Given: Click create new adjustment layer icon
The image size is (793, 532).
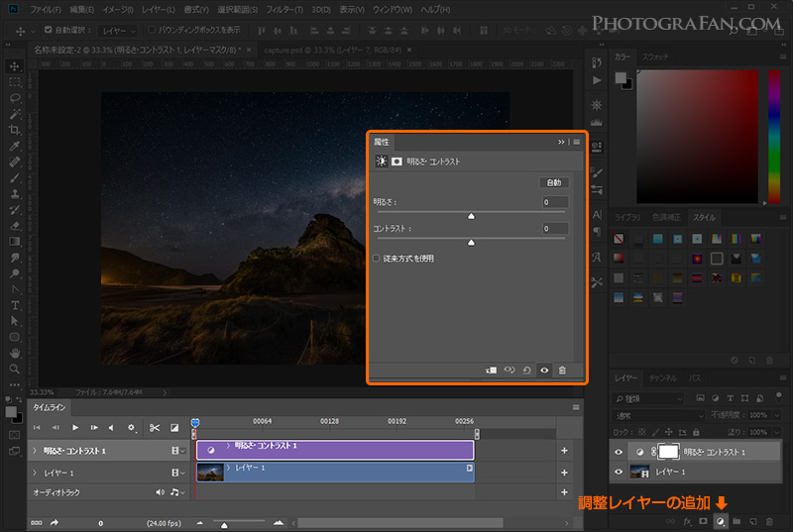Looking at the screenshot, I should 721,521.
